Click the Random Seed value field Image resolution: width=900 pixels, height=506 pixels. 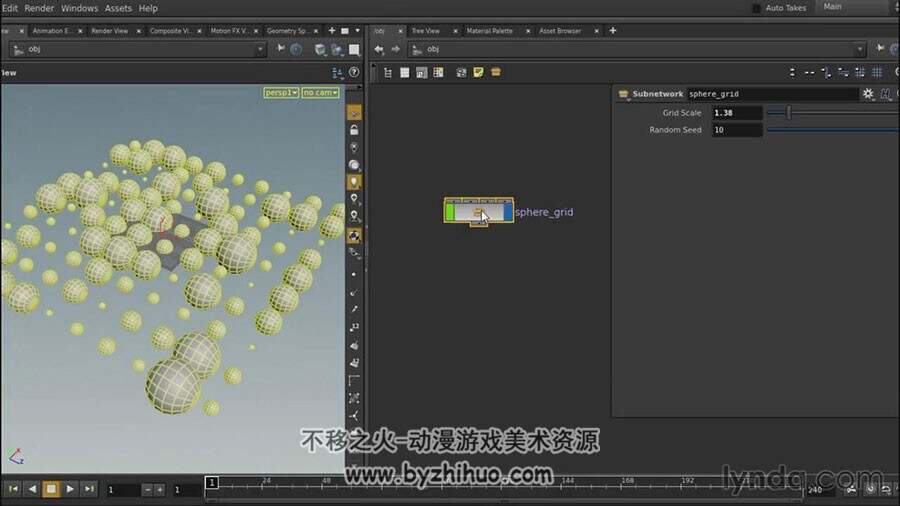tap(737, 130)
